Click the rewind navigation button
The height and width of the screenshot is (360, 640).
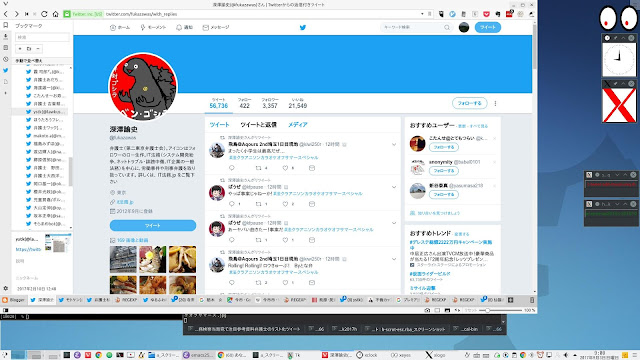[27, 14]
